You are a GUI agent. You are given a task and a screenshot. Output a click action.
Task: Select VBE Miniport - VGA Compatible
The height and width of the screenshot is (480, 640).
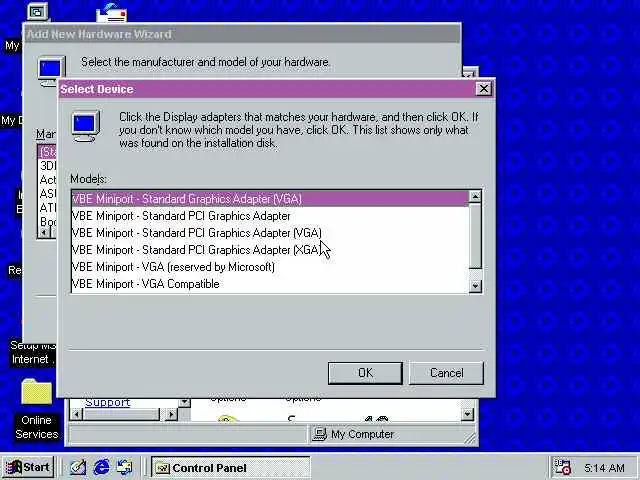[x=269, y=284]
